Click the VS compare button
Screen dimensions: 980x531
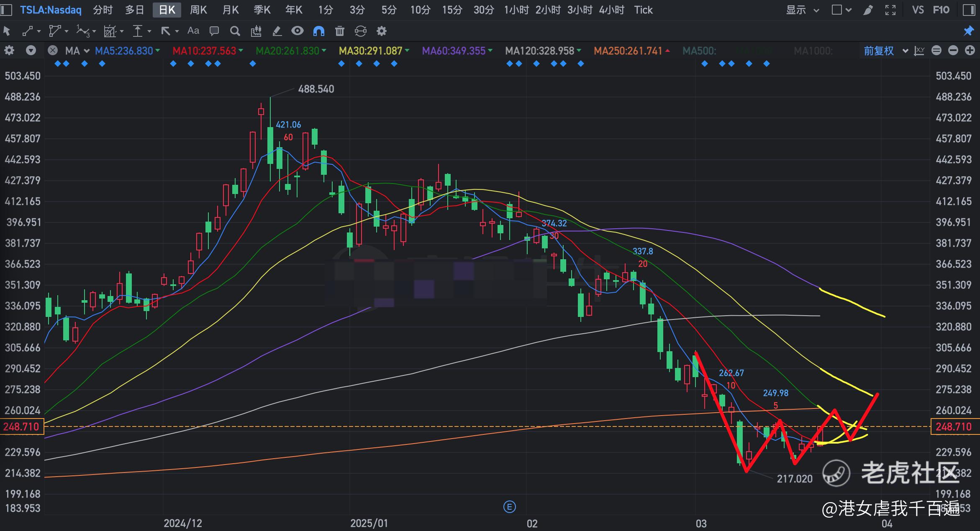tap(918, 10)
